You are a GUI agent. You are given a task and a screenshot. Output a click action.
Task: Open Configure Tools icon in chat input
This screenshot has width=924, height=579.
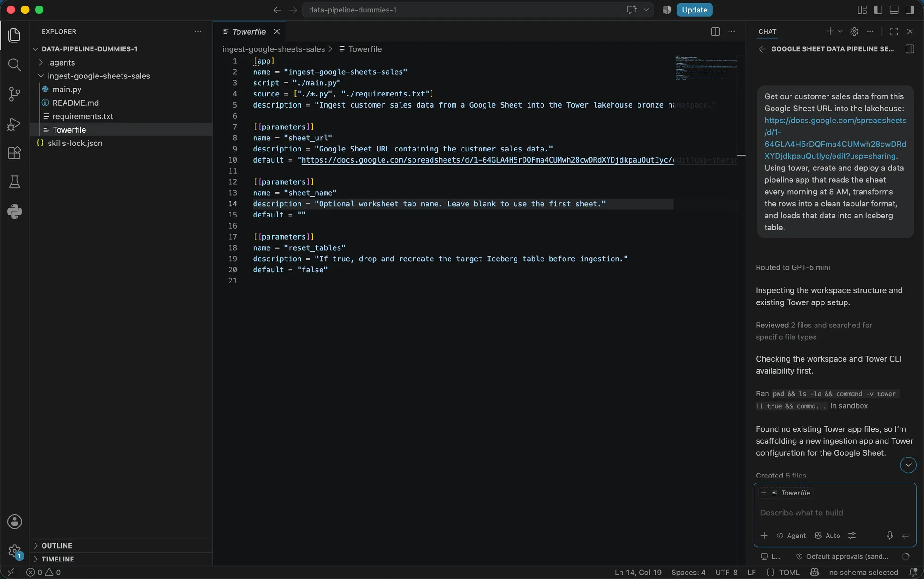point(852,536)
